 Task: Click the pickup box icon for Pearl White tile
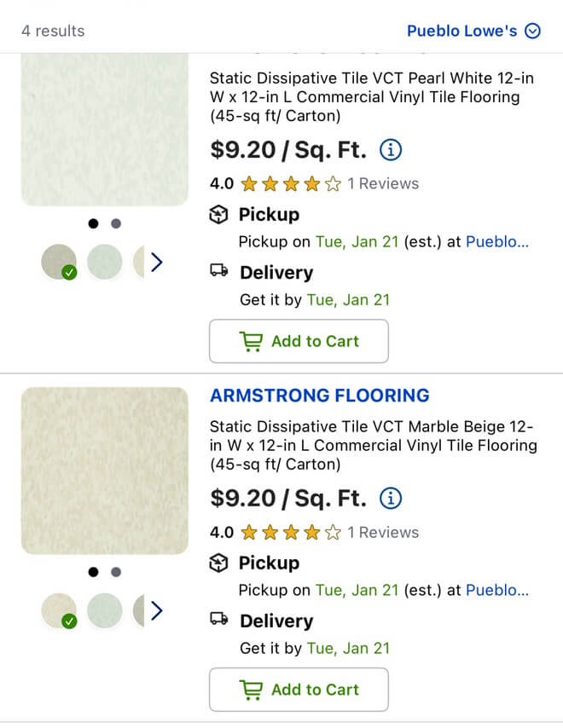(x=218, y=215)
